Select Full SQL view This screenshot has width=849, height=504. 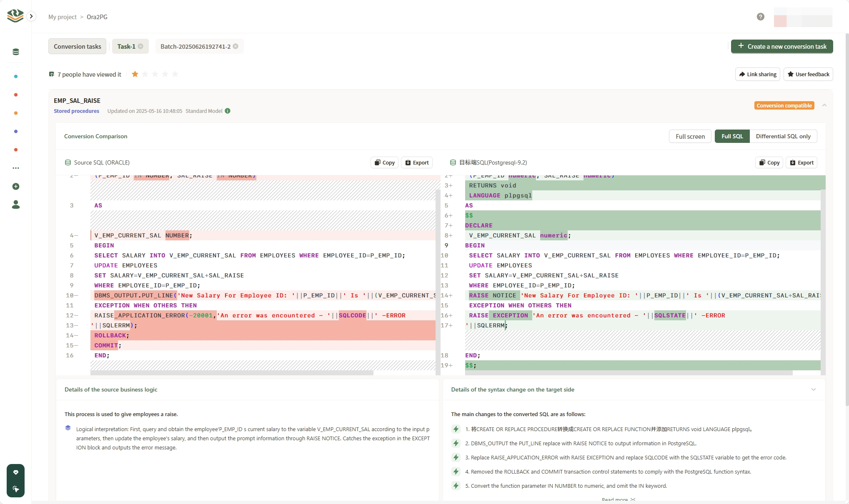(x=732, y=136)
